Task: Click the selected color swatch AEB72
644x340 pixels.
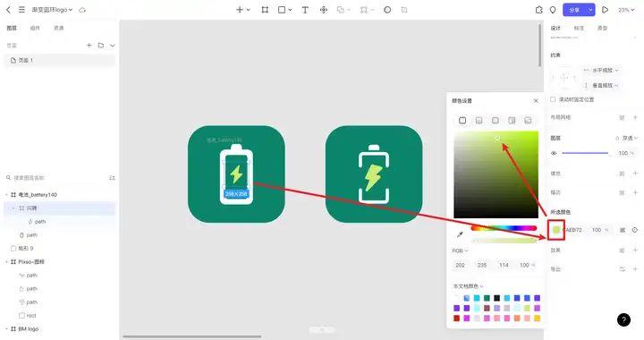Action: (556, 230)
